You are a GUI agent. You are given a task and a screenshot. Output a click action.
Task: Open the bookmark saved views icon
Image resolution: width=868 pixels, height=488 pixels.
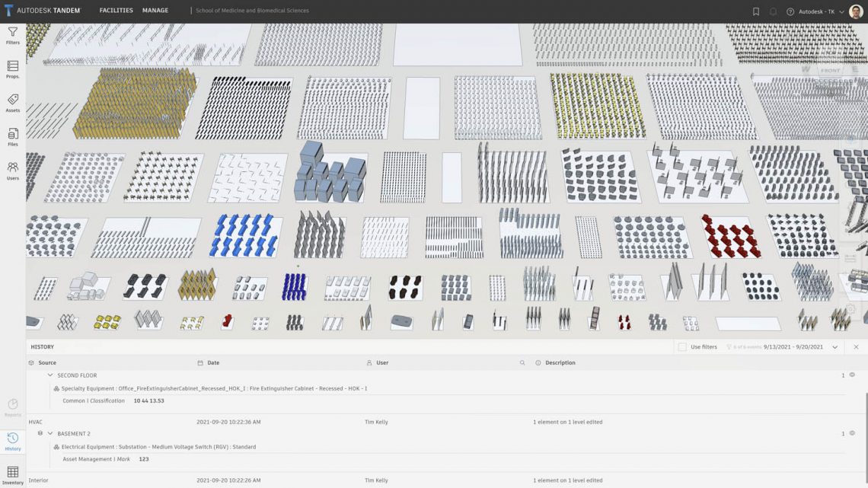coord(755,11)
